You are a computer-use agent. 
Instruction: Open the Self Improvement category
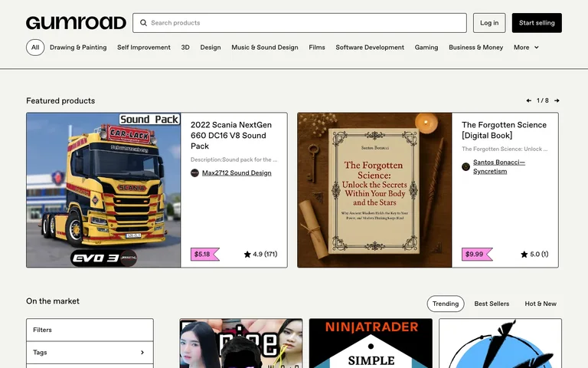pos(144,48)
